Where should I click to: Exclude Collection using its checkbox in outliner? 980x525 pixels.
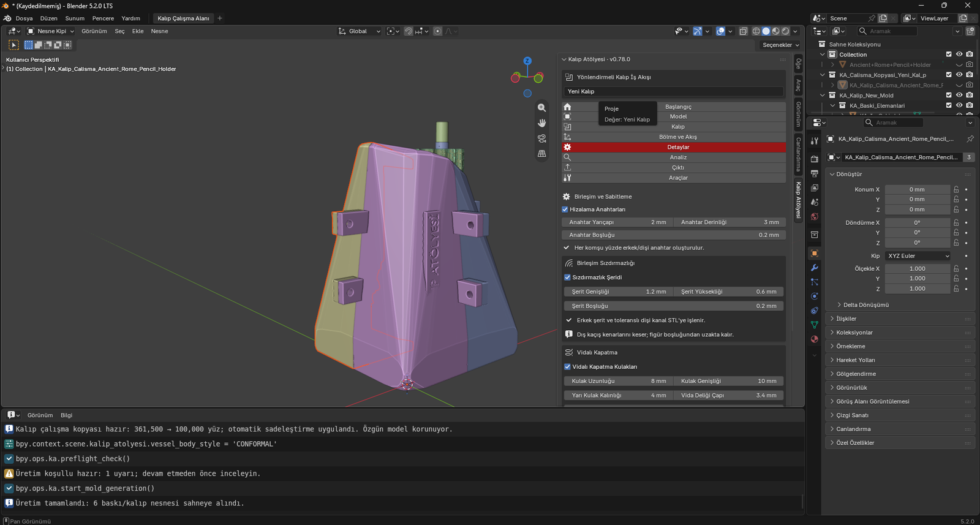[949, 55]
